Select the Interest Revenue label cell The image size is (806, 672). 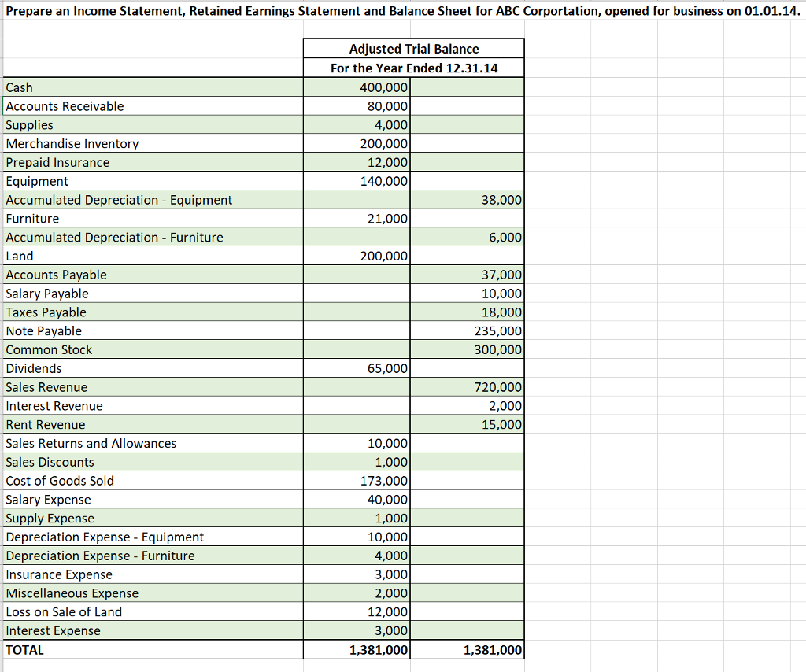tap(54, 405)
